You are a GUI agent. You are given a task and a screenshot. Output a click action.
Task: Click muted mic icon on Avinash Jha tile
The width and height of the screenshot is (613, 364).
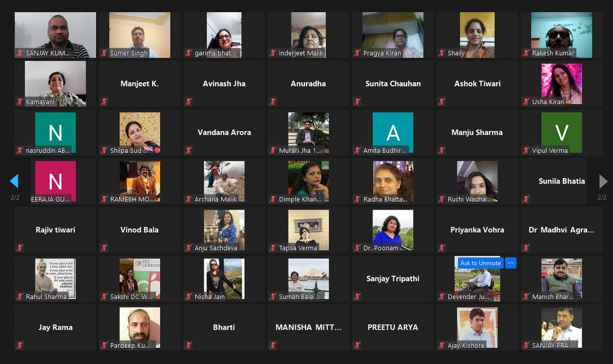click(x=188, y=102)
